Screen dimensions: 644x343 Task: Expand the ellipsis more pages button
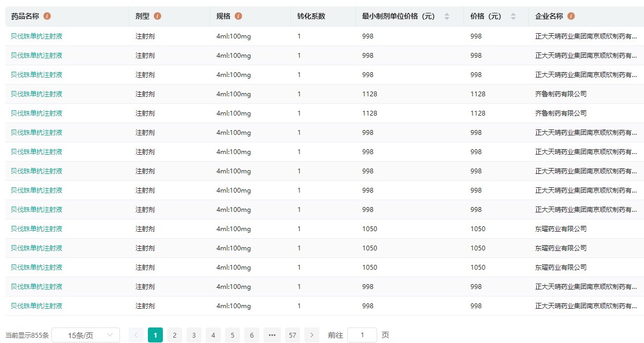click(272, 335)
